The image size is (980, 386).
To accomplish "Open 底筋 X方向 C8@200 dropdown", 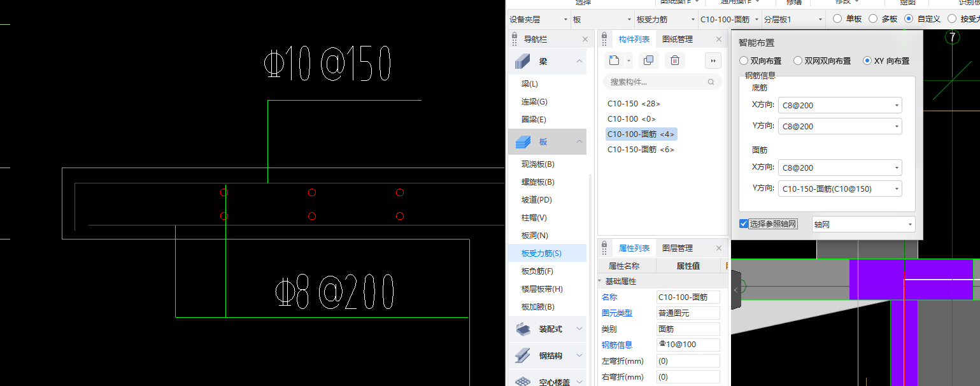I will click(840, 105).
